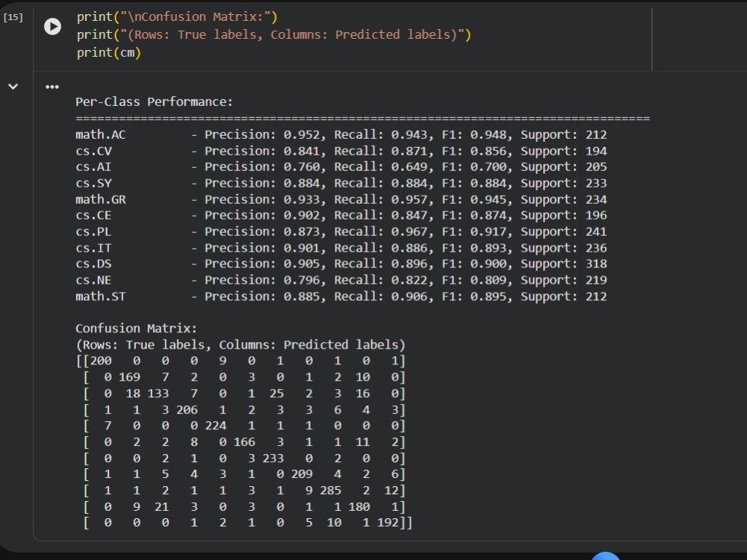
Task: Click the matrix diagonal value 233
Action: [x=273, y=458]
